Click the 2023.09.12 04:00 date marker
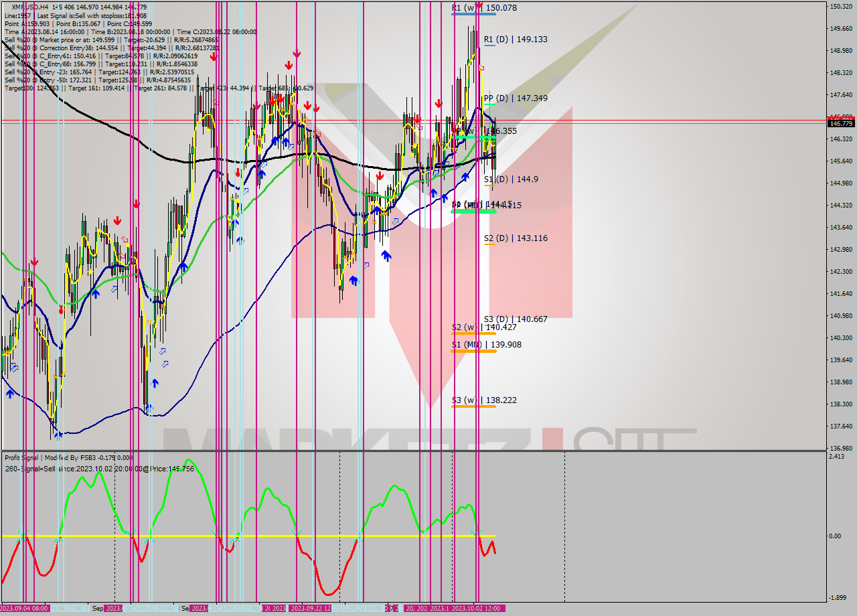The height and width of the screenshot is (616, 857). click(x=150, y=608)
